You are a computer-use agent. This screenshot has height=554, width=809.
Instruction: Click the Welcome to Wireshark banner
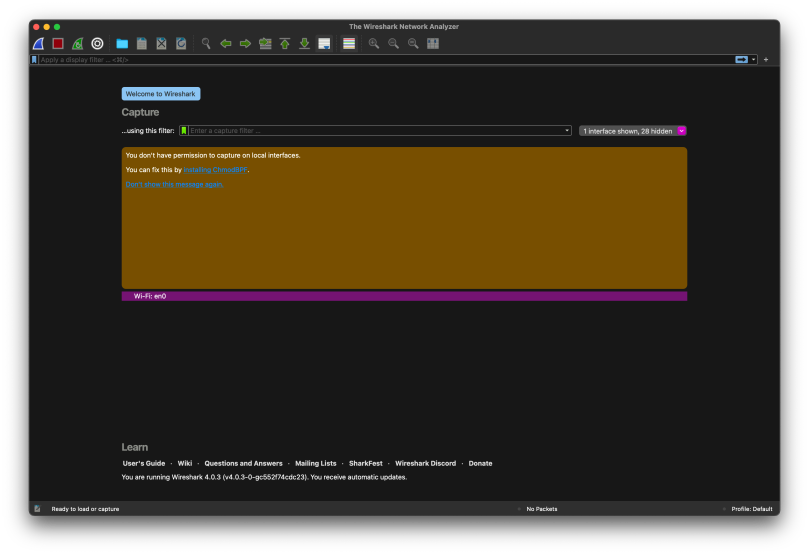pos(160,94)
